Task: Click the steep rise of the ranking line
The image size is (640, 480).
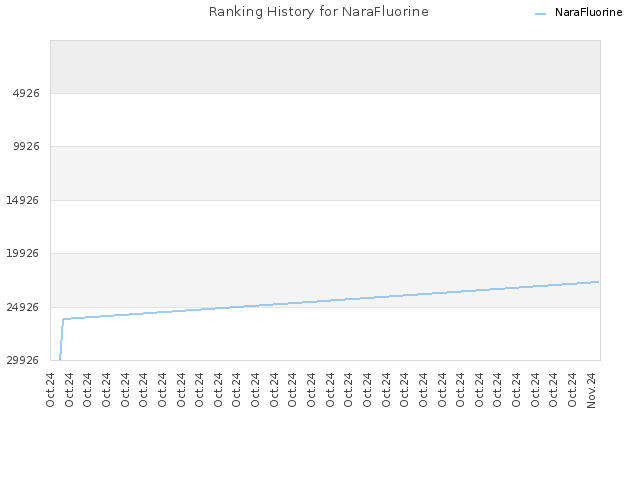Action: coord(62,339)
